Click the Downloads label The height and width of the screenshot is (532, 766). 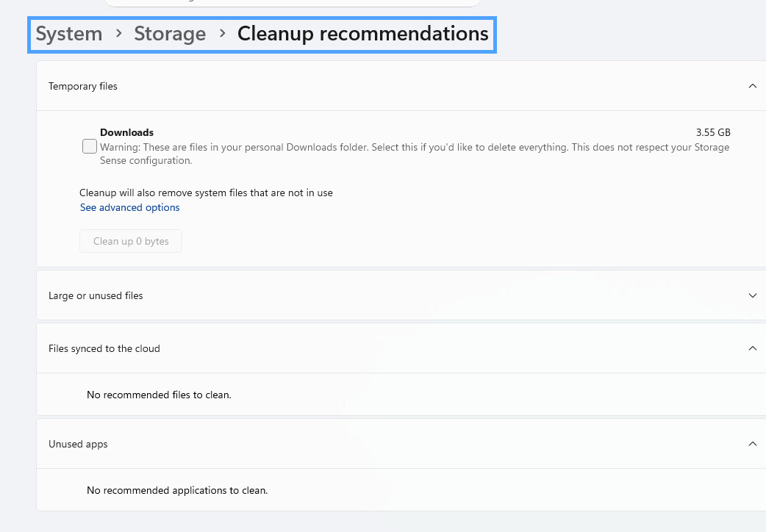pyautogui.click(x=126, y=132)
